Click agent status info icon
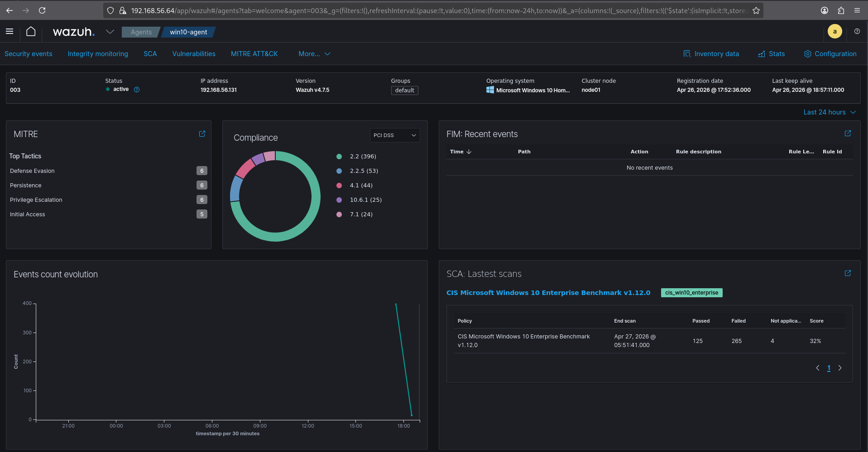The height and width of the screenshot is (452, 868). click(137, 90)
